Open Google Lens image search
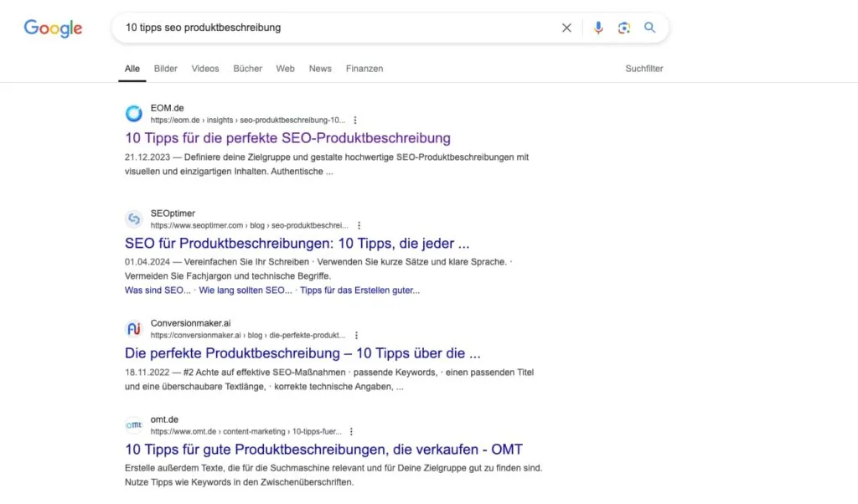Viewport: 858px width, 504px height. [x=623, y=28]
